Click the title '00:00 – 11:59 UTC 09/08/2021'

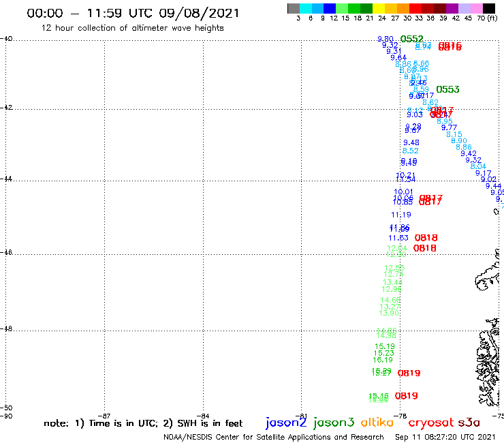click(x=133, y=14)
